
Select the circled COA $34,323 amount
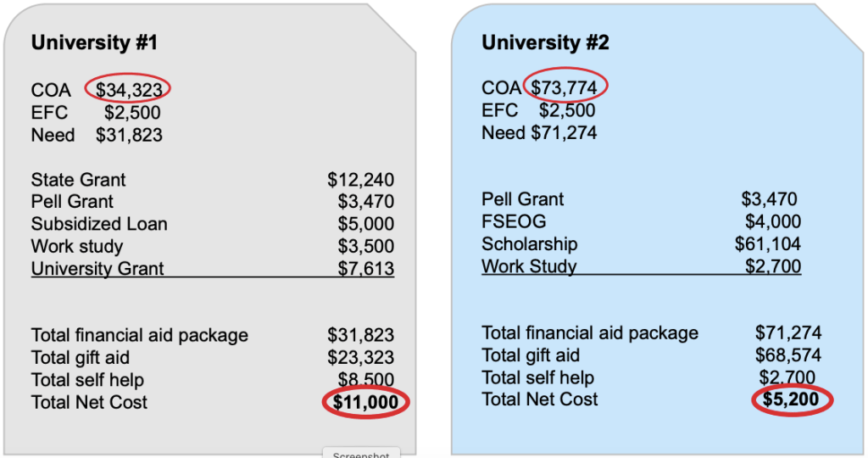tap(129, 90)
